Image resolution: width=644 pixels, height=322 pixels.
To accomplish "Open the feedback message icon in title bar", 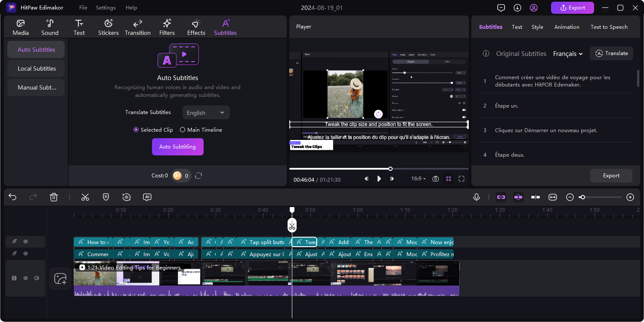I will pyautogui.click(x=501, y=8).
